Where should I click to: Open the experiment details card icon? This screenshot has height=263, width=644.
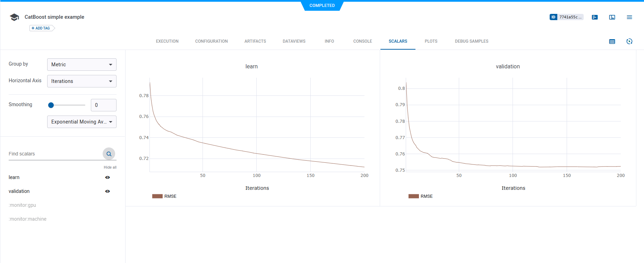pos(594,17)
